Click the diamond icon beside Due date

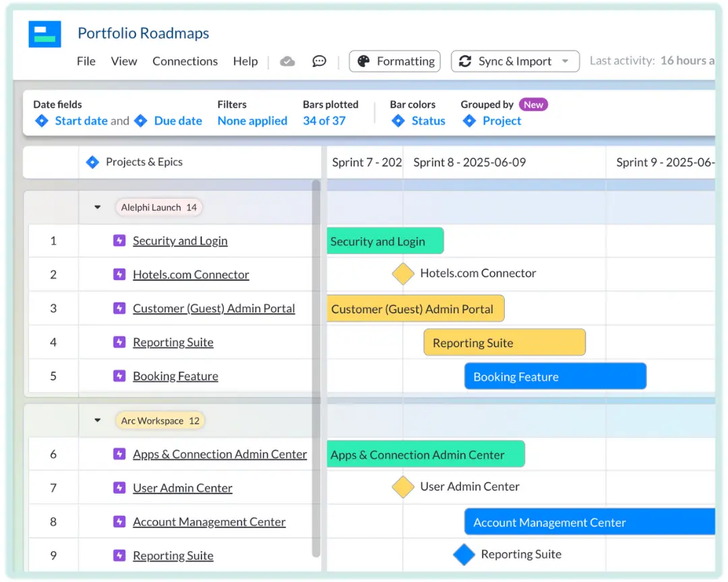(x=141, y=121)
